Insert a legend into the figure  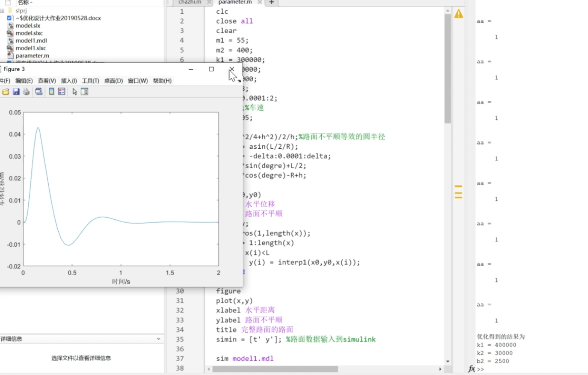61,91
